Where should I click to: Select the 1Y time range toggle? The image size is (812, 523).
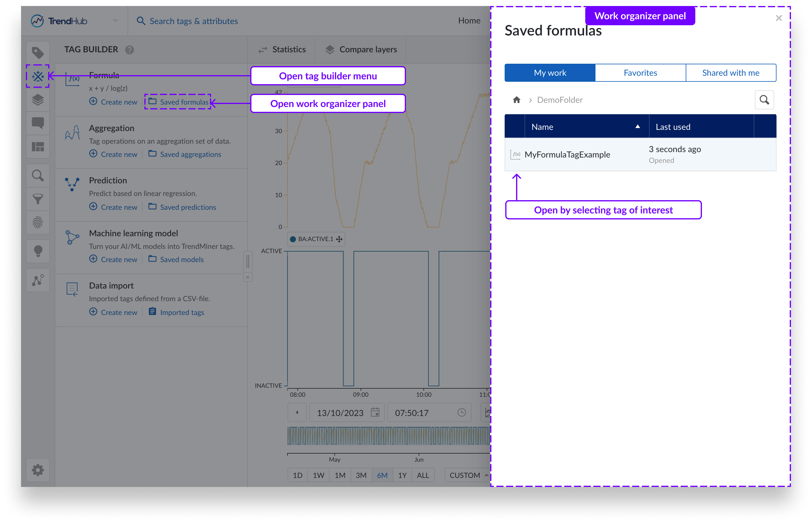pos(402,475)
